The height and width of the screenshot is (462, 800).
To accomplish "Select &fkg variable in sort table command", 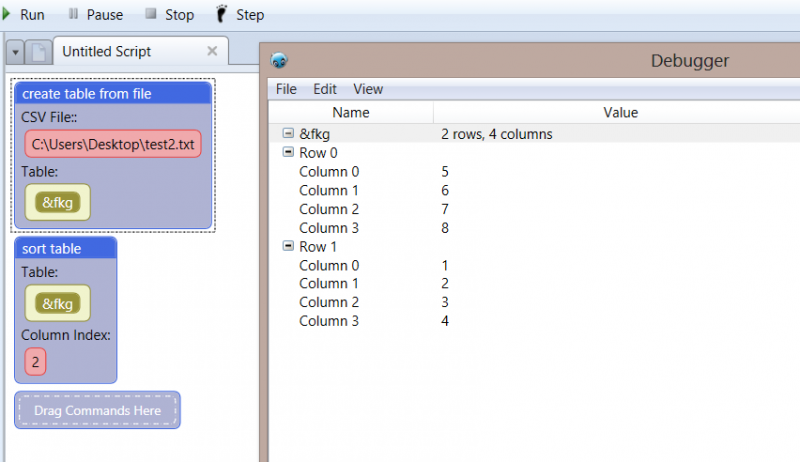I will pos(58,303).
